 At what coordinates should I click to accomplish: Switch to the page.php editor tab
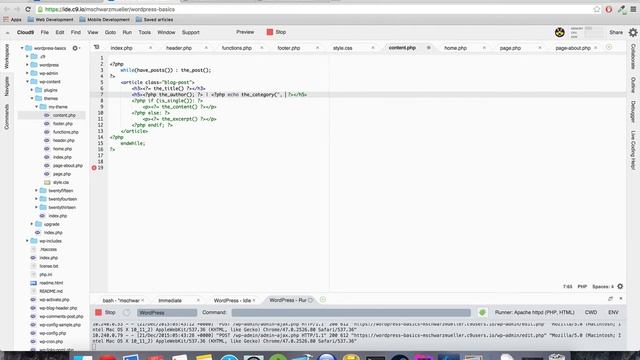click(510, 48)
